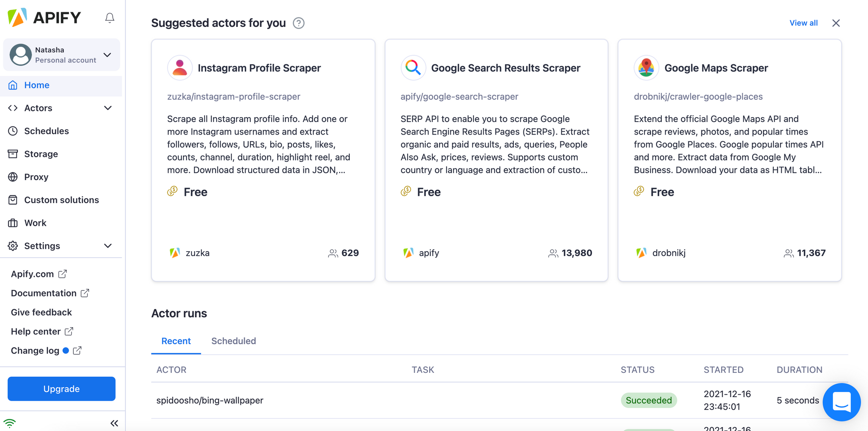Viewport: 868px width, 431px height.
Task: Collapse the sidebar with double-chevron
Action: pos(114,423)
